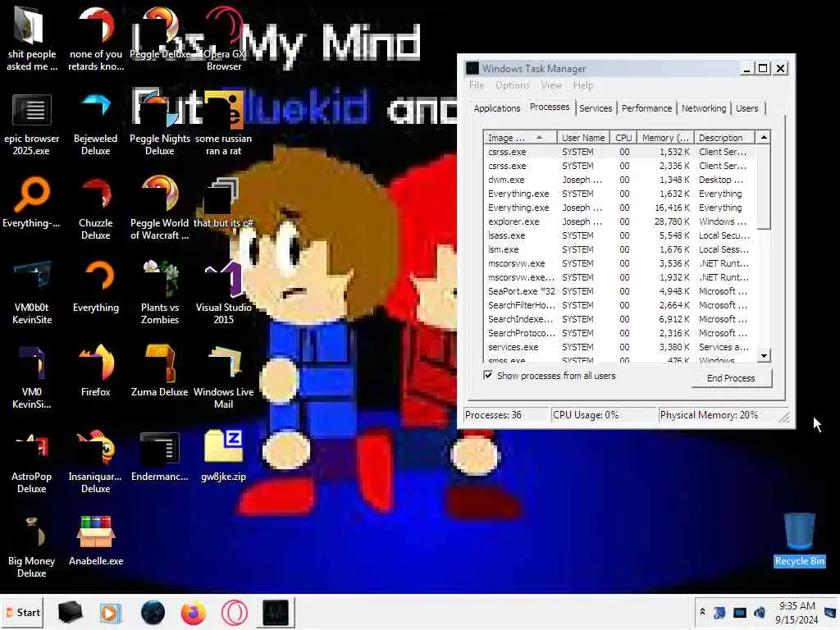Image resolution: width=840 pixels, height=630 pixels.
Task: Select the Peggle Nights Deluxe icon
Action: click(x=160, y=124)
